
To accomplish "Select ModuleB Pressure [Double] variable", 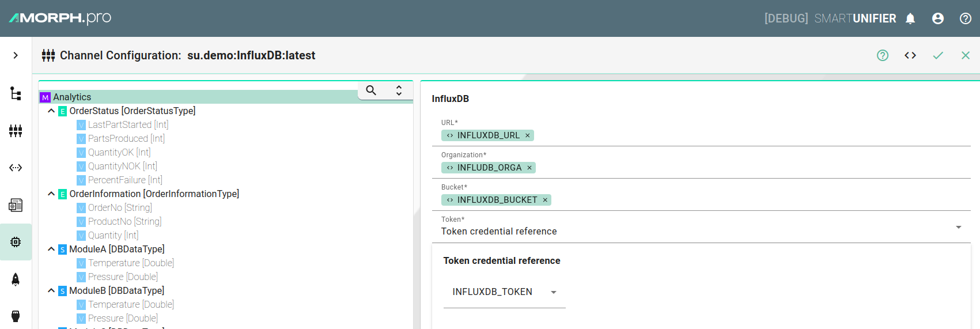I will [x=123, y=318].
